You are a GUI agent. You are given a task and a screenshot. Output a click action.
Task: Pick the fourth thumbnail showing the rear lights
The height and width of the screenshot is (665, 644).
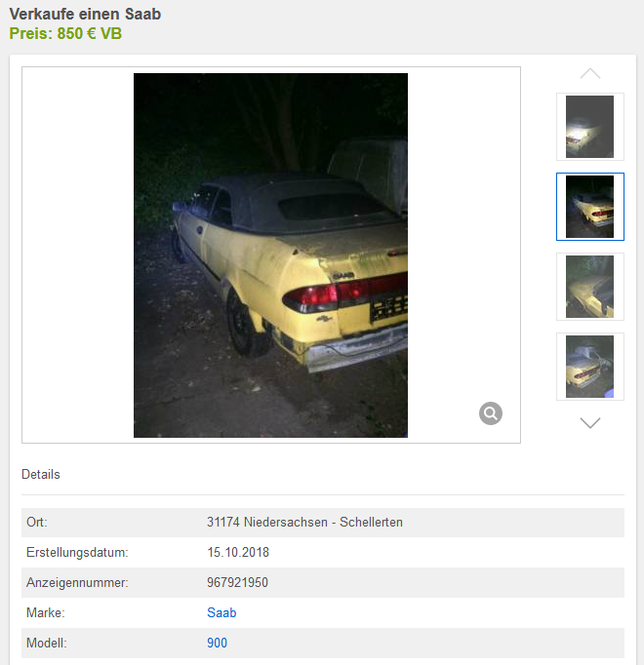click(590, 367)
